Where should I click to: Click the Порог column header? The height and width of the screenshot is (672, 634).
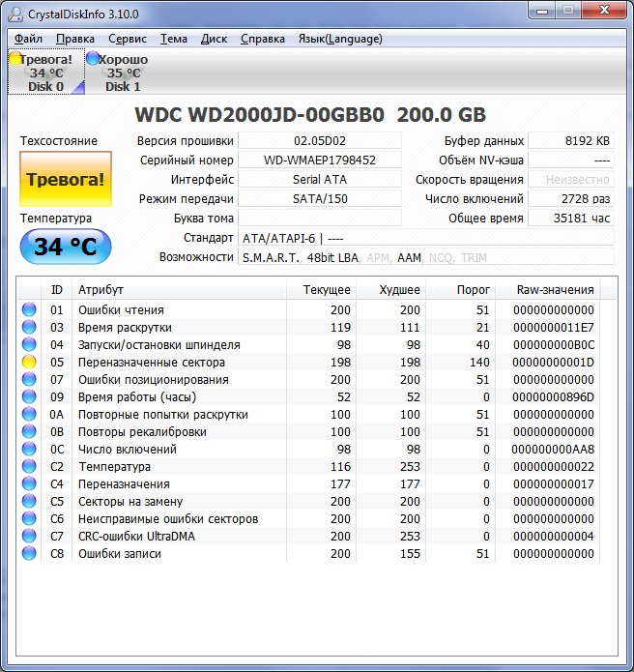(460, 290)
